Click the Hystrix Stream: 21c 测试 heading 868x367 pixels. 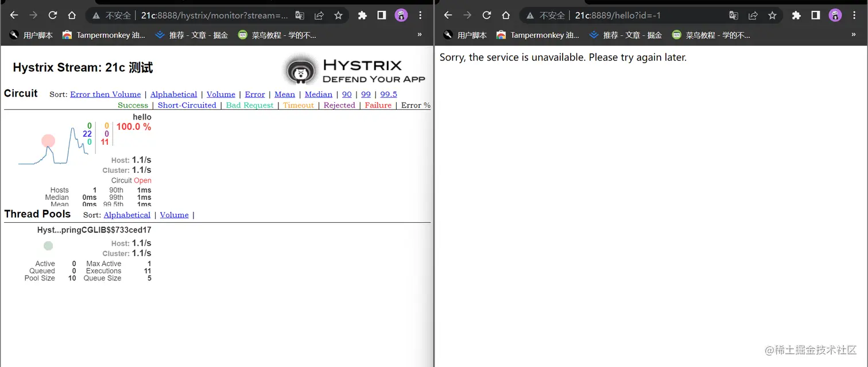[83, 68]
